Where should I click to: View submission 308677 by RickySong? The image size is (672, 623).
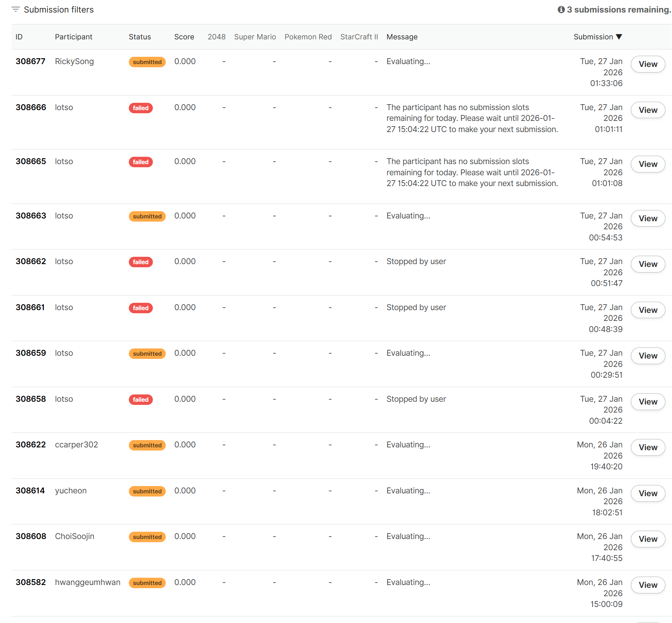click(x=648, y=64)
